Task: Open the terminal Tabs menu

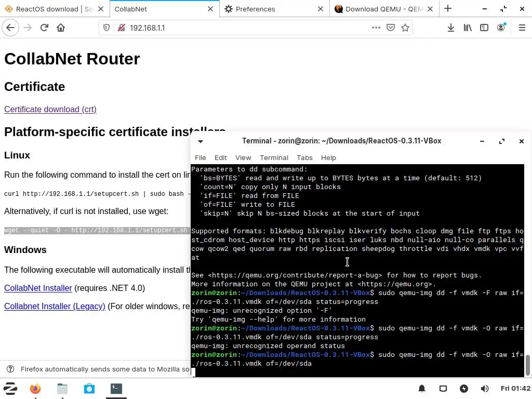Action: [x=304, y=158]
